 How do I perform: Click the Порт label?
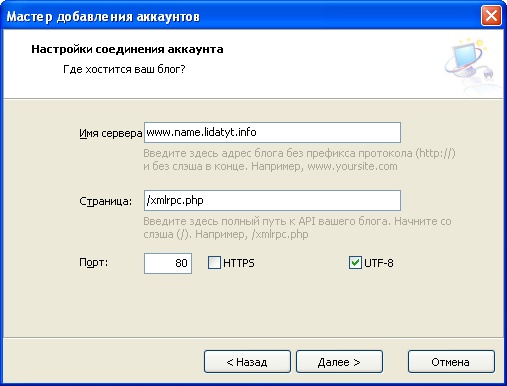93,263
